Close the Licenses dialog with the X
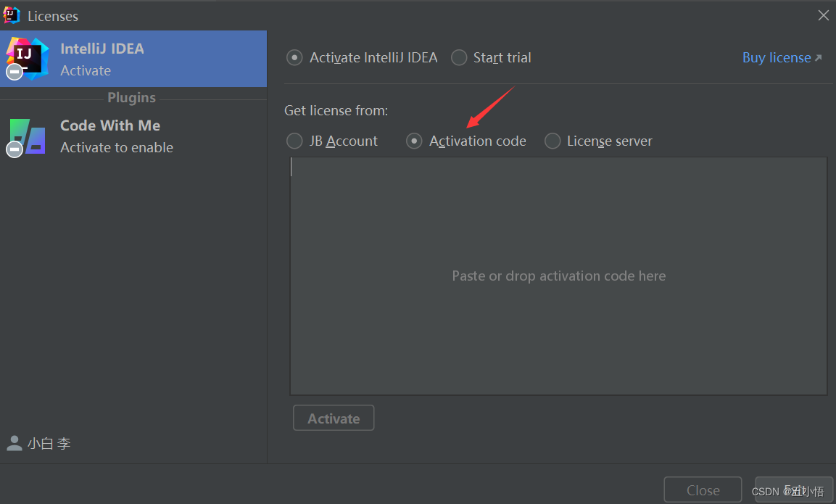The height and width of the screenshot is (504, 836). [x=823, y=15]
